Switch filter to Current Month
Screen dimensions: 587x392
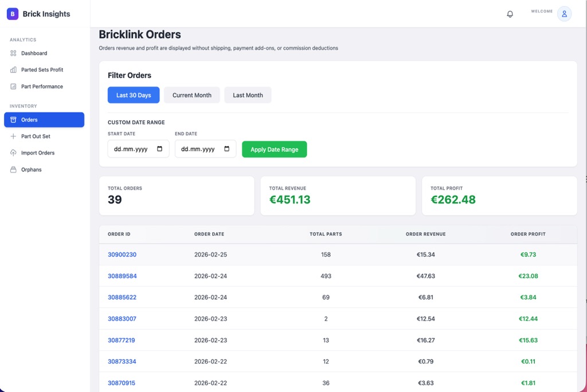pos(191,95)
